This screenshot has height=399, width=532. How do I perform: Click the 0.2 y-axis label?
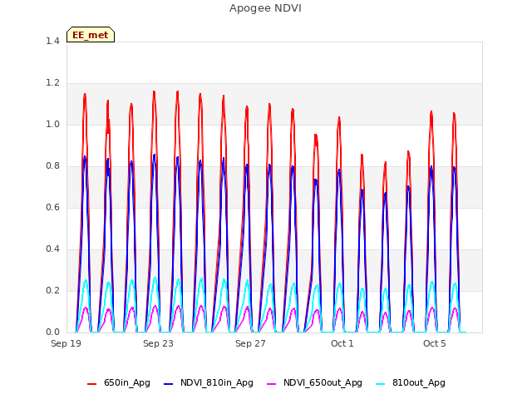point(52,290)
